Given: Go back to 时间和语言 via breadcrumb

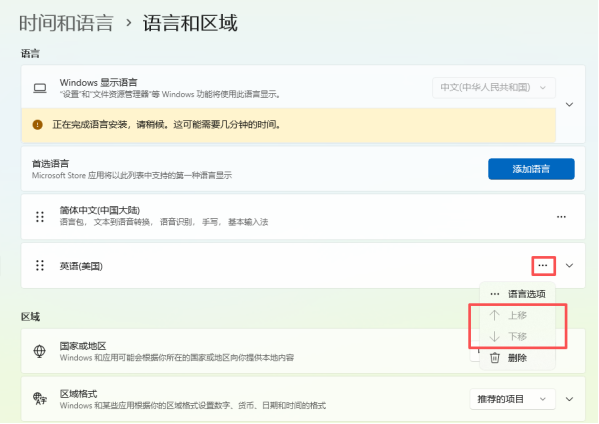Looking at the screenshot, I should click(x=66, y=23).
